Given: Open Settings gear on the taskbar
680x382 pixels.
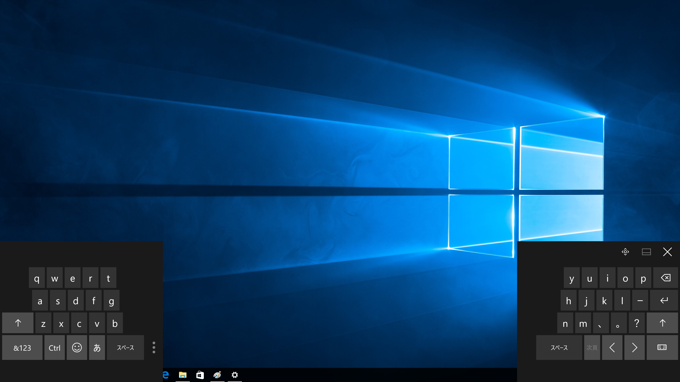Looking at the screenshot, I should (235, 375).
